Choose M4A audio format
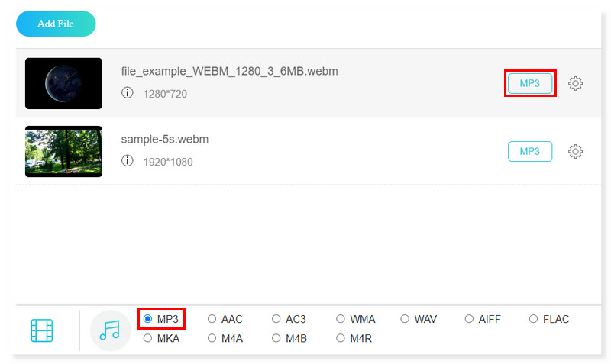This screenshot has height=364, width=611. coord(212,338)
